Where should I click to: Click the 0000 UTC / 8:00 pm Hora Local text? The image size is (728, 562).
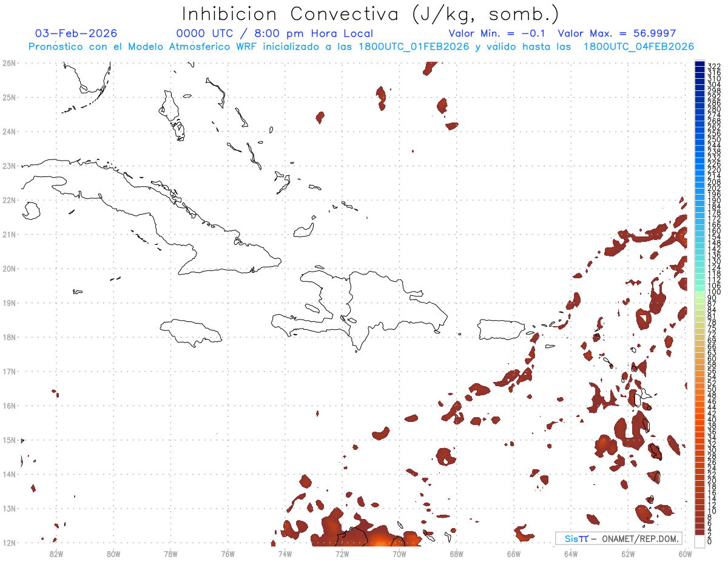pos(275,33)
